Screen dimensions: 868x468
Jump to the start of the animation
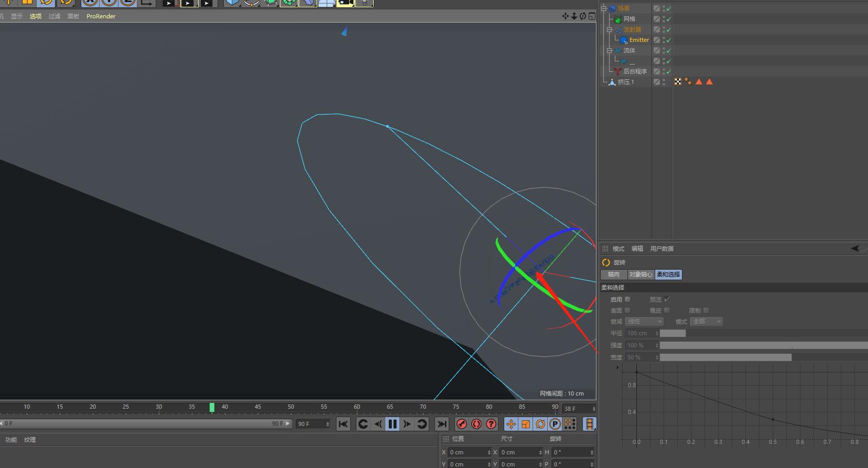(343, 424)
